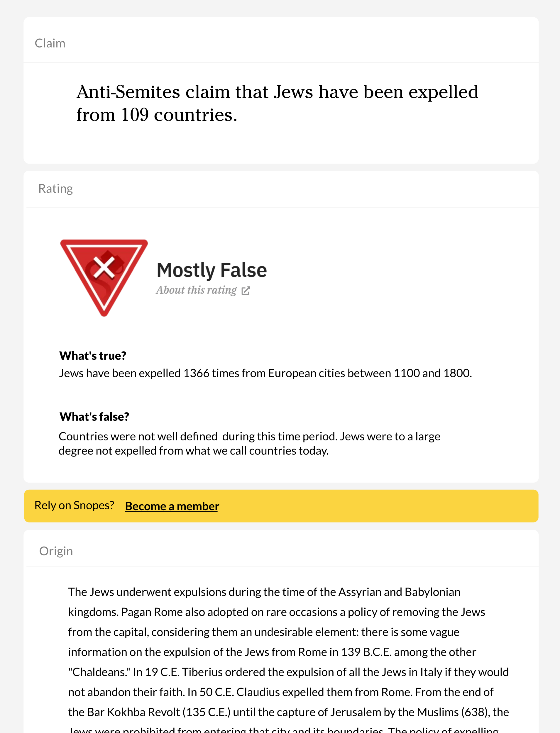
Task: Click the Origin section header
Action: click(x=56, y=551)
